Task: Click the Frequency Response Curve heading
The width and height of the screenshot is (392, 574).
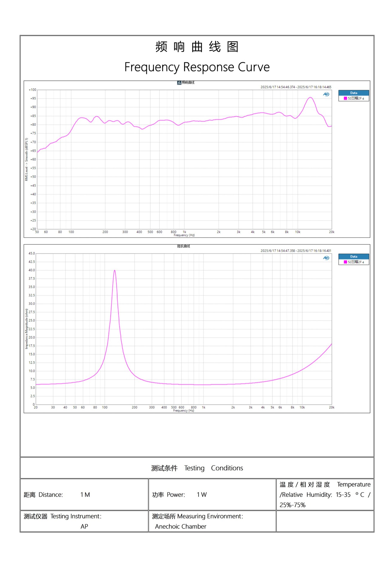Action: [x=197, y=67]
